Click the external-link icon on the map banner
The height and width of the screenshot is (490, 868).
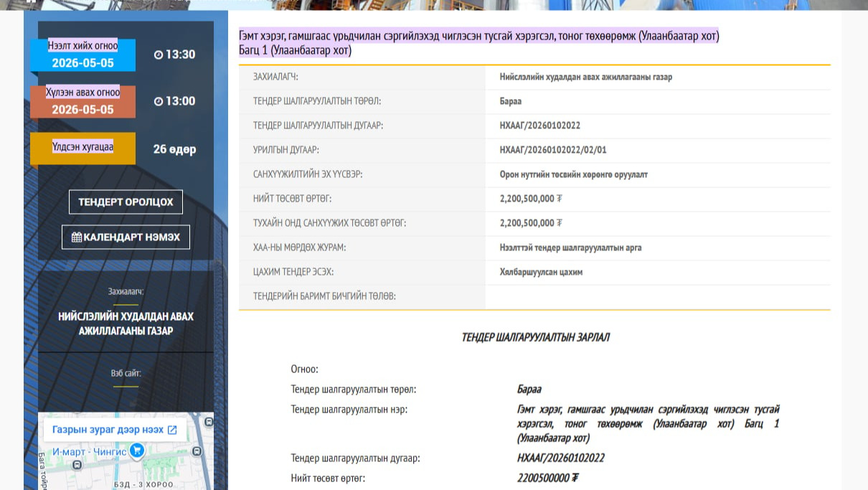[x=172, y=430]
